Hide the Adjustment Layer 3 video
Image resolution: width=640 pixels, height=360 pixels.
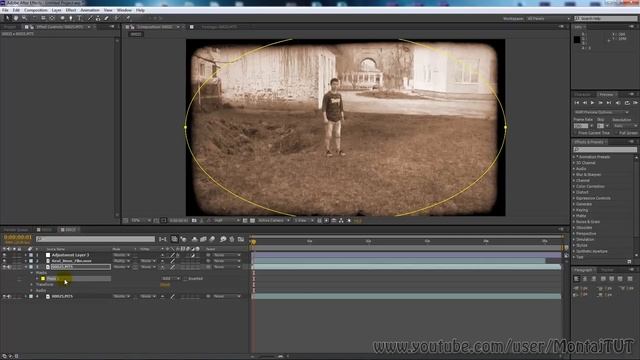point(4,255)
